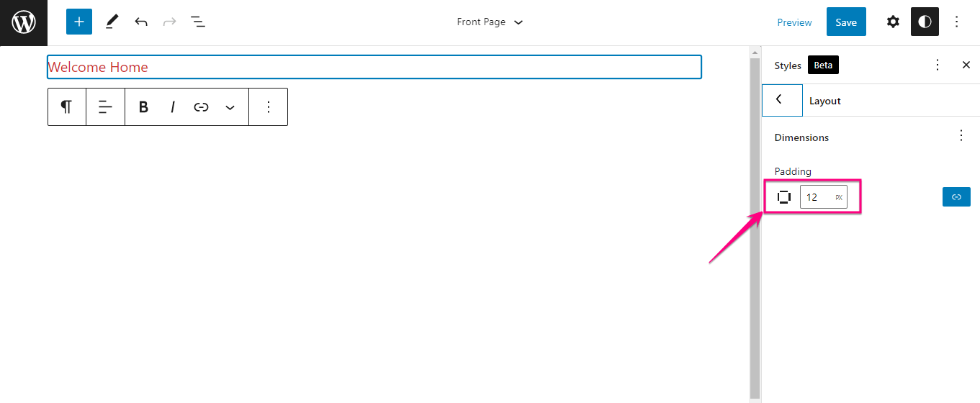
Task: Open the top bar Options menu
Action: 957,22
